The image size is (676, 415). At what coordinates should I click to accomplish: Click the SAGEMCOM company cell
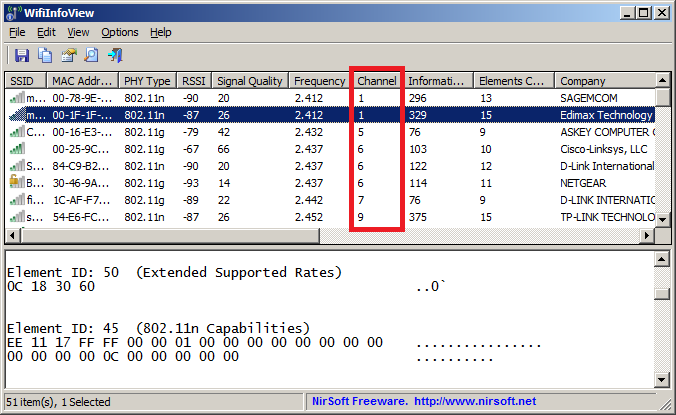(x=589, y=98)
